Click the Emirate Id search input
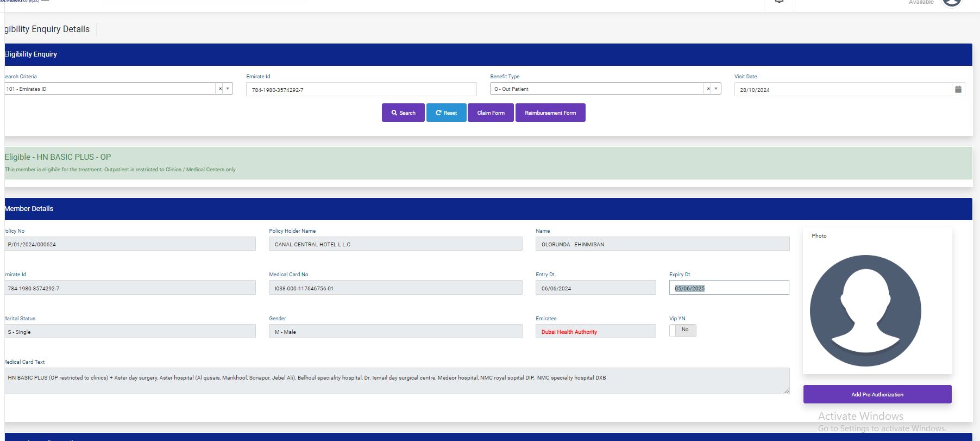This screenshot has height=441, width=980. [361, 90]
